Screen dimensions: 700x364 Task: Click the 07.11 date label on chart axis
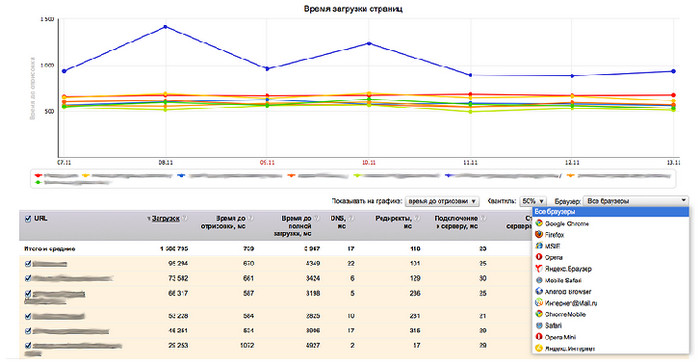[x=64, y=163]
